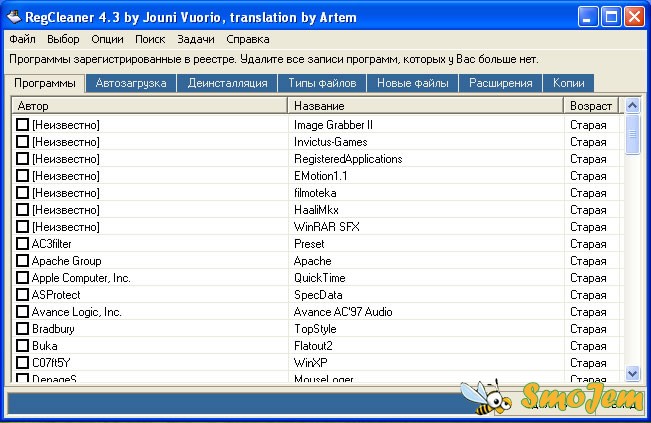Screen dimensions: 651x423
Task: Sort list by Автор column header
Action: (x=149, y=106)
